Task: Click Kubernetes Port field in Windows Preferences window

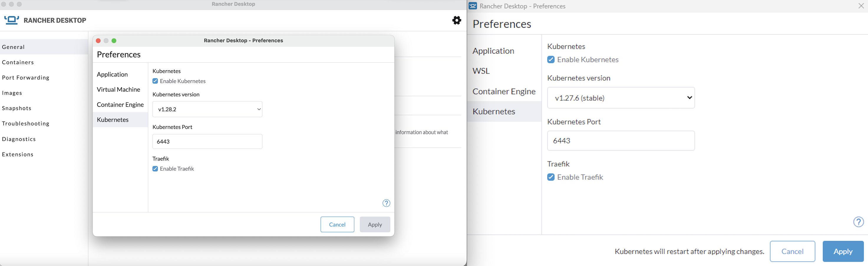Action: pos(621,141)
